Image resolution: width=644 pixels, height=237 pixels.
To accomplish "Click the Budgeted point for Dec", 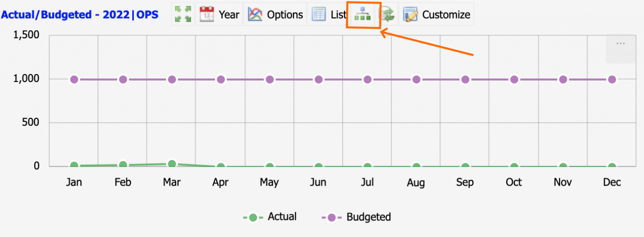I will pyautogui.click(x=612, y=80).
